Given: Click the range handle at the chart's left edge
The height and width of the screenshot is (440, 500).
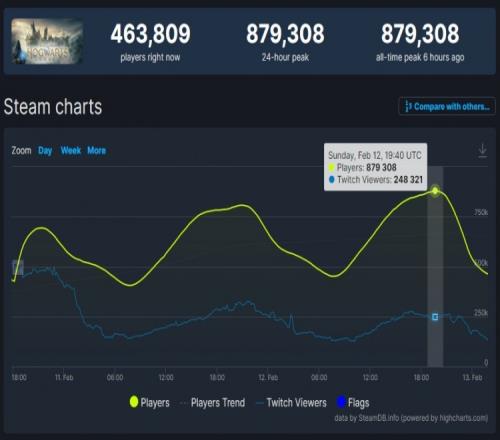Looking at the screenshot, I should click(x=18, y=268).
